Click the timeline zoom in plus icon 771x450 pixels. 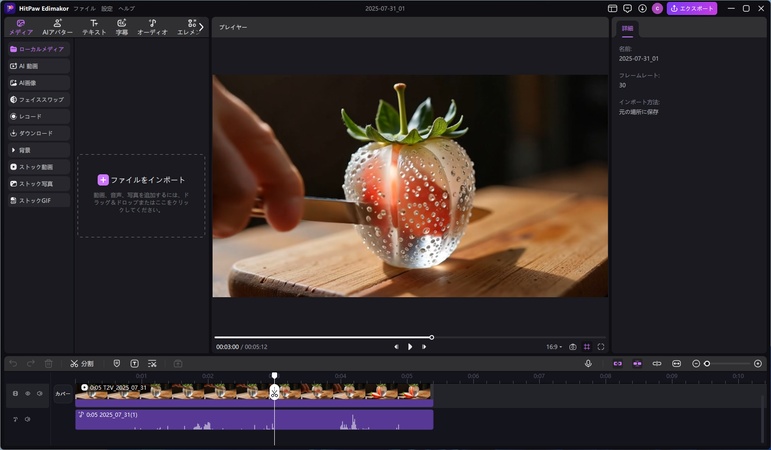(x=758, y=363)
